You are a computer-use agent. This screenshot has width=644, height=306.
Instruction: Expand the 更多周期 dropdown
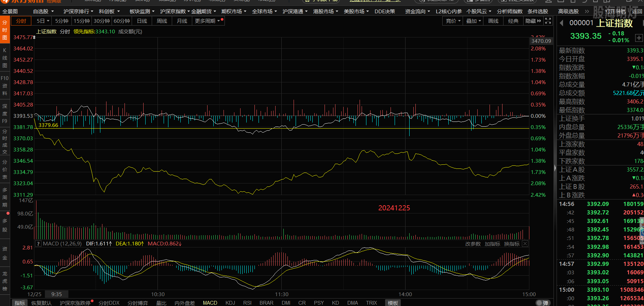coord(208,21)
